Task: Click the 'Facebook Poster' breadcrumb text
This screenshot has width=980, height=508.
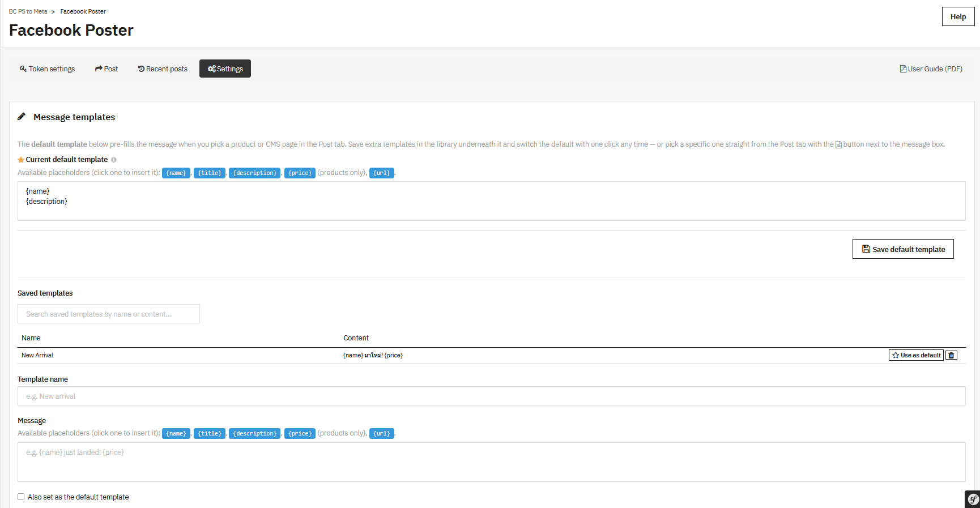Action: click(x=83, y=11)
